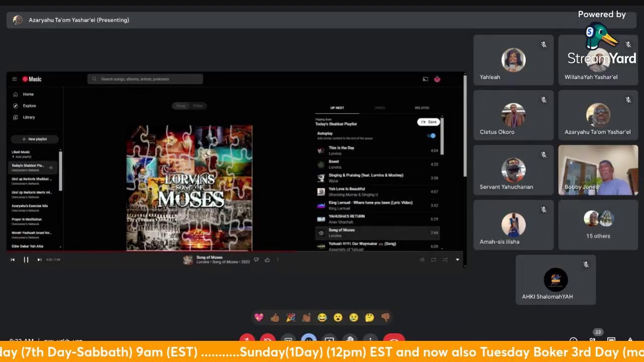Like the Song of Moses track

click(x=267, y=259)
